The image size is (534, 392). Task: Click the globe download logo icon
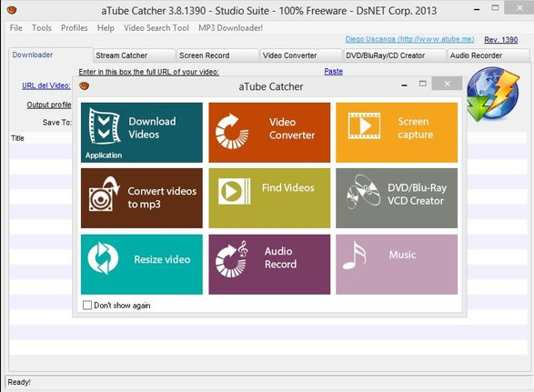coord(492,95)
